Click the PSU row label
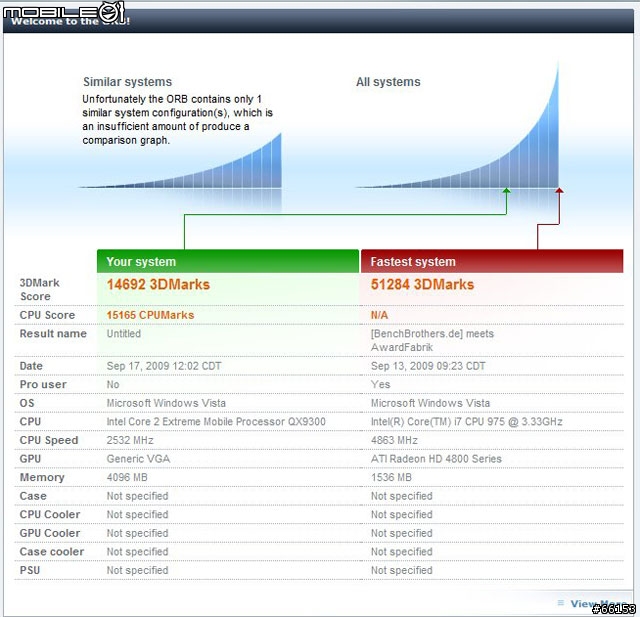 [30, 570]
